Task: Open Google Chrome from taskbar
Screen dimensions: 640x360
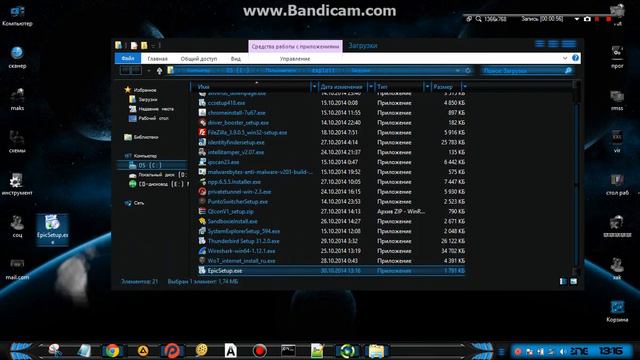Action: coord(112,350)
